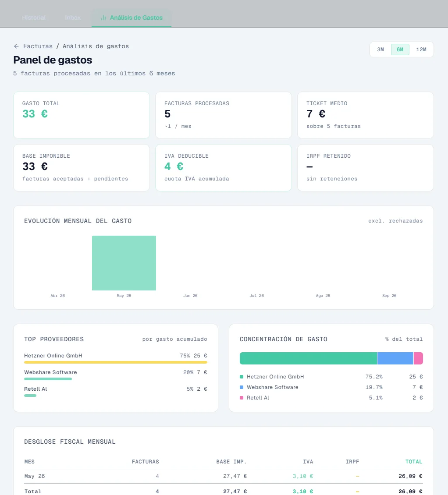Screen dimensions: 448x495
Task: Set the period to 3M
Action: tap(380, 49)
